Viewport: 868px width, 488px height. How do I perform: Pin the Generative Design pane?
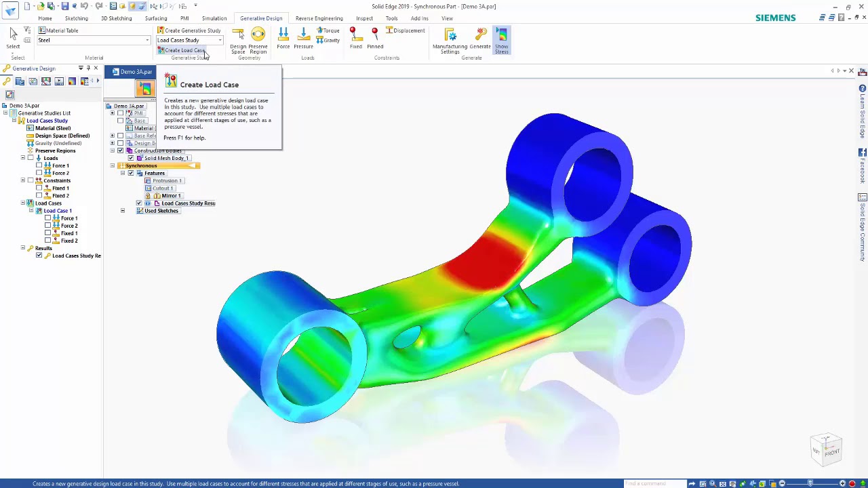(87, 68)
